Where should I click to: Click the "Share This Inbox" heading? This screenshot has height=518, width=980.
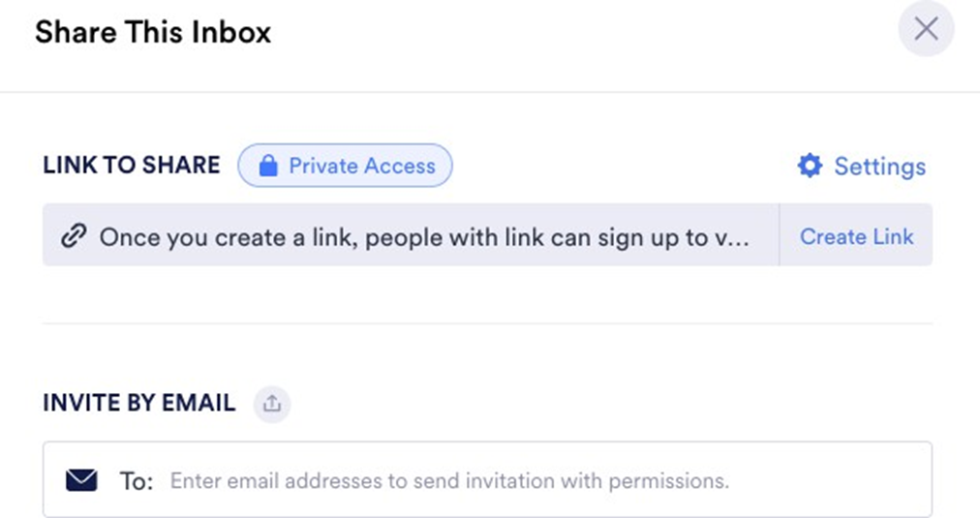[153, 32]
